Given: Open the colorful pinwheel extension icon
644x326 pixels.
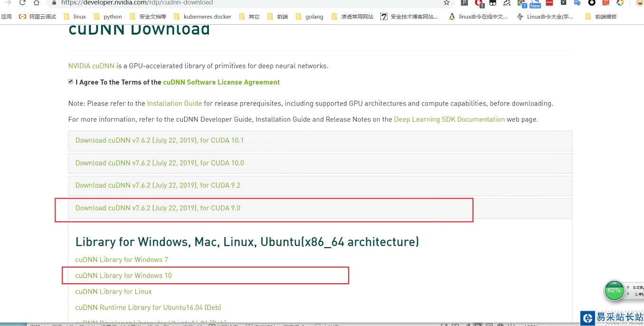Looking at the screenshot, I should click(x=620, y=2).
